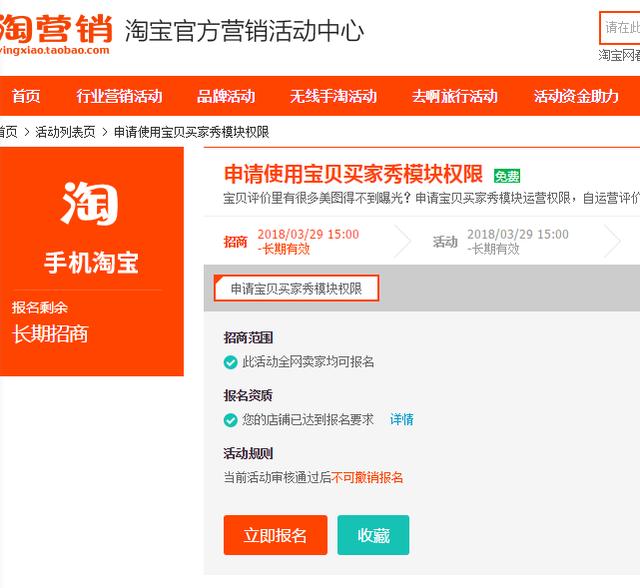Image resolution: width=640 pixels, height=588 pixels.
Task: Click the 招商 stage label
Action: 236,242
